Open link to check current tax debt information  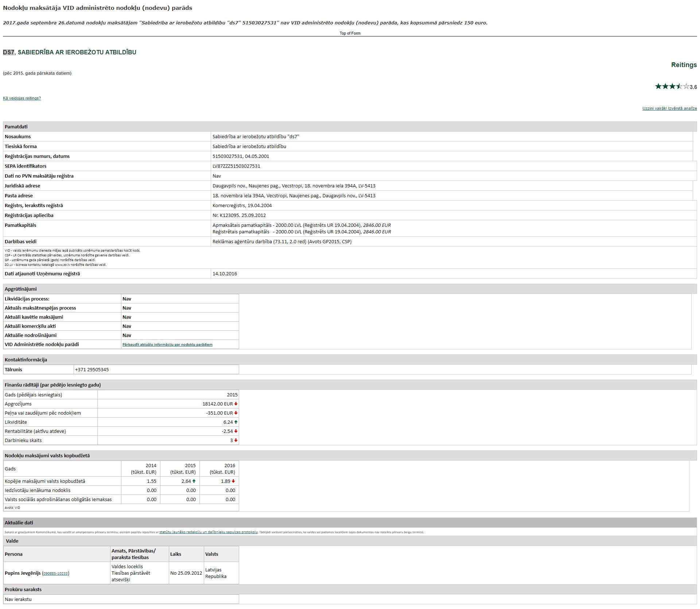tap(167, 344)
